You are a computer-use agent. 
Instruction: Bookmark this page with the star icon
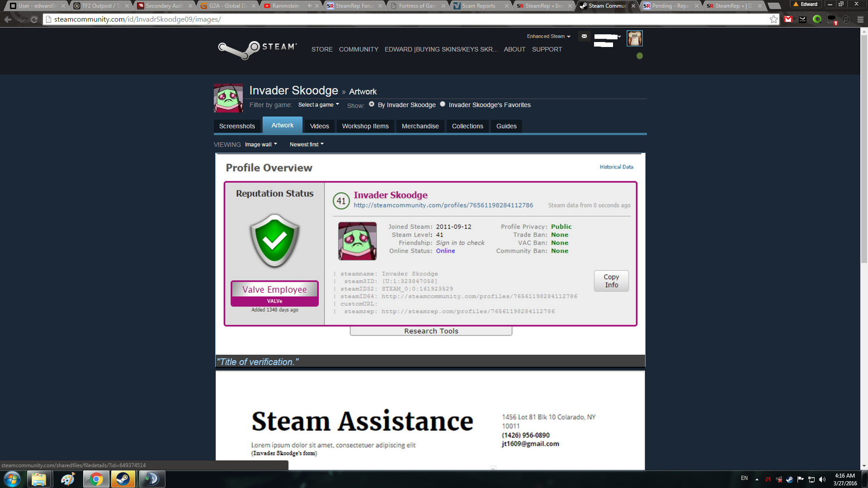point(774,19)
